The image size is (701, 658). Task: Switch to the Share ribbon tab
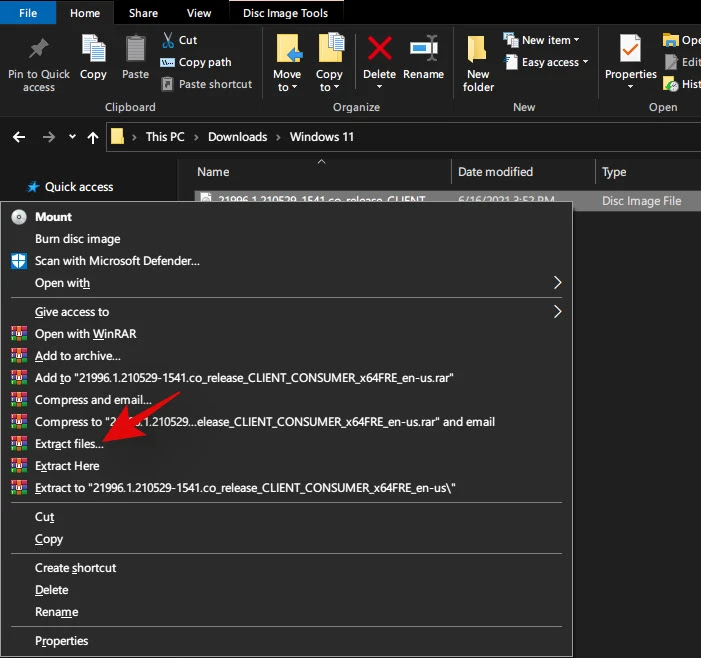click(143, 13)
